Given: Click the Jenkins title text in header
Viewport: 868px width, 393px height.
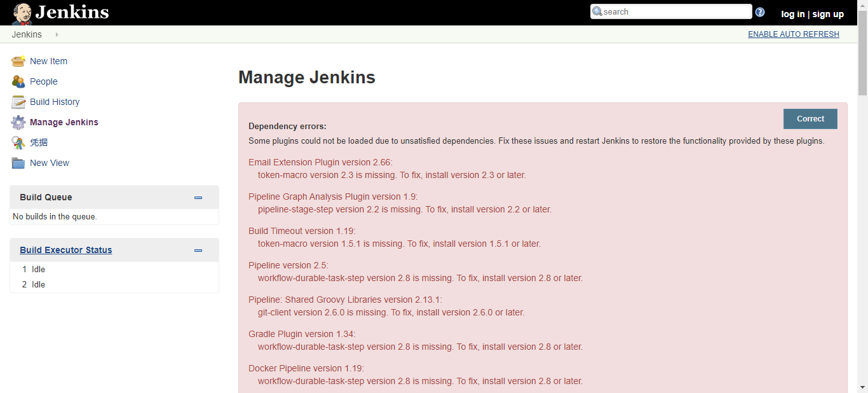Looking at the screenshot, I should (x=72, y=12).
